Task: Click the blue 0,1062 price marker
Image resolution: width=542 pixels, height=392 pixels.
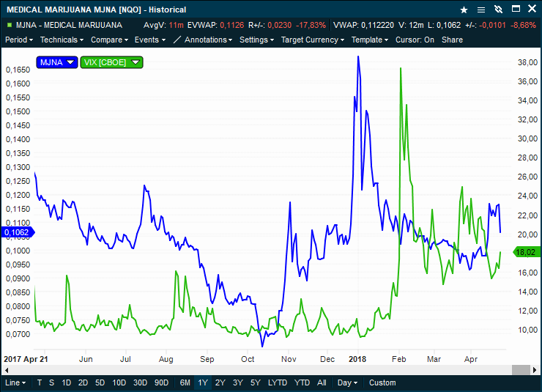Action: (x=18, y=232)
